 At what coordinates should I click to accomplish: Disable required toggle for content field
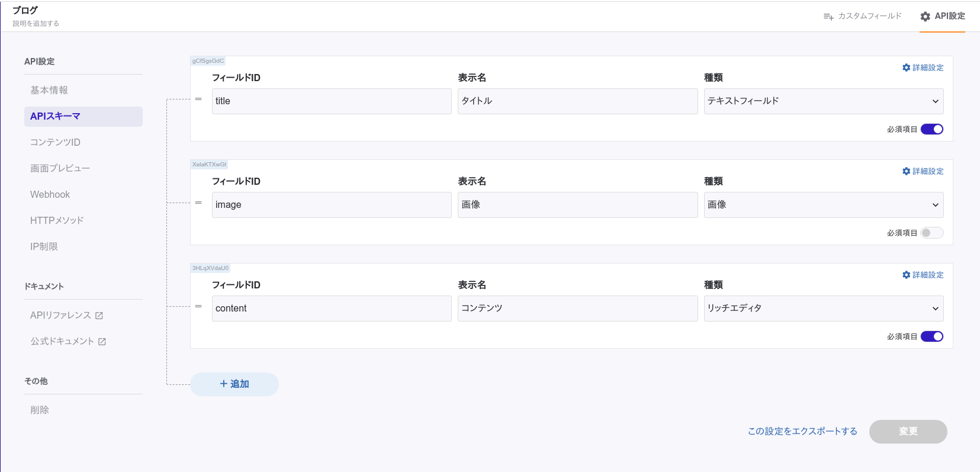tap(932, 336)
